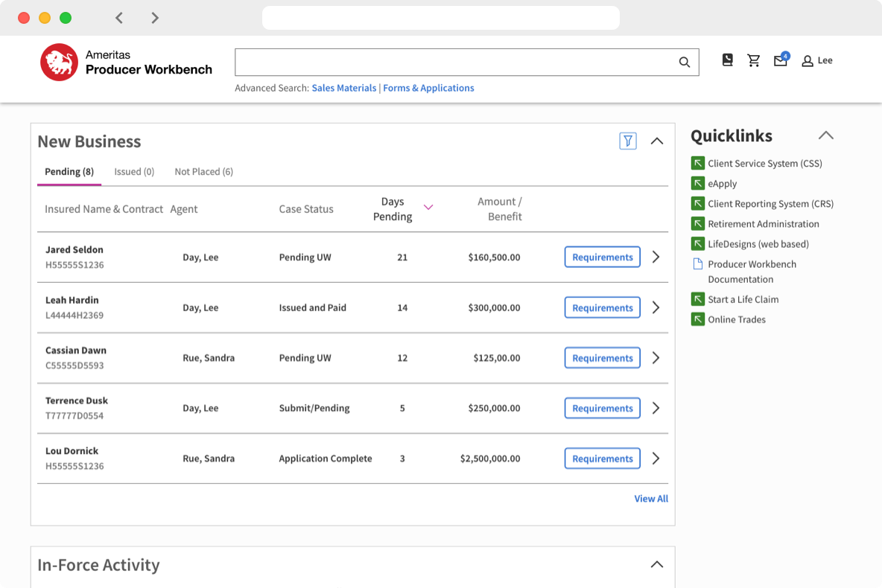Click the browser back arrow
This screenshot has width=882, height=588.
[x=119, y=18]
